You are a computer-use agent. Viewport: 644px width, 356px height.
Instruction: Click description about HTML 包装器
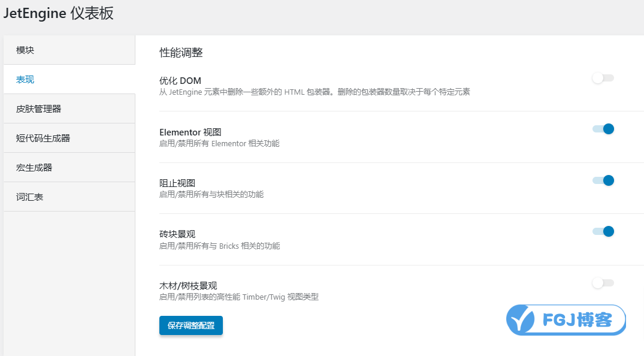coord(315,92)
